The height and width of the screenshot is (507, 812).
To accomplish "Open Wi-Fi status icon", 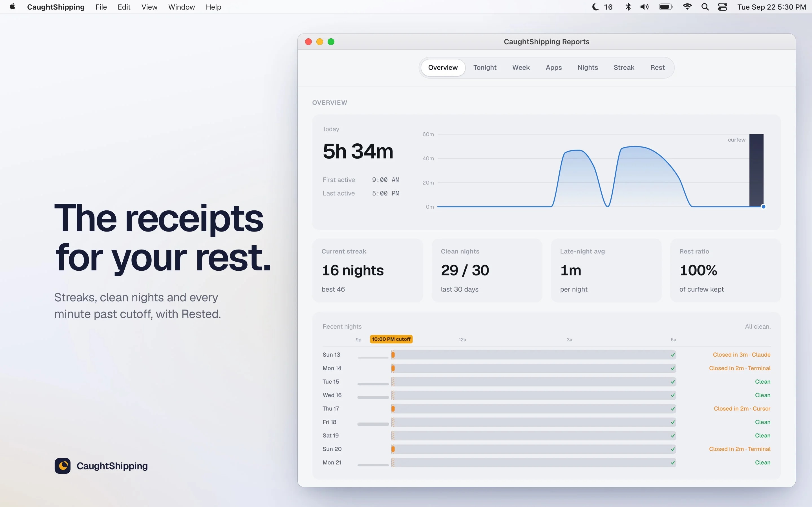I will 687,7.
